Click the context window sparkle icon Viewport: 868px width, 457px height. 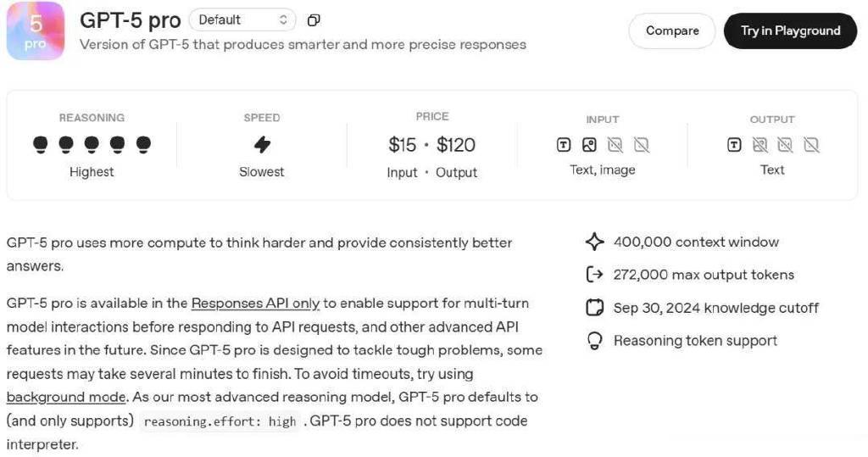594,242
